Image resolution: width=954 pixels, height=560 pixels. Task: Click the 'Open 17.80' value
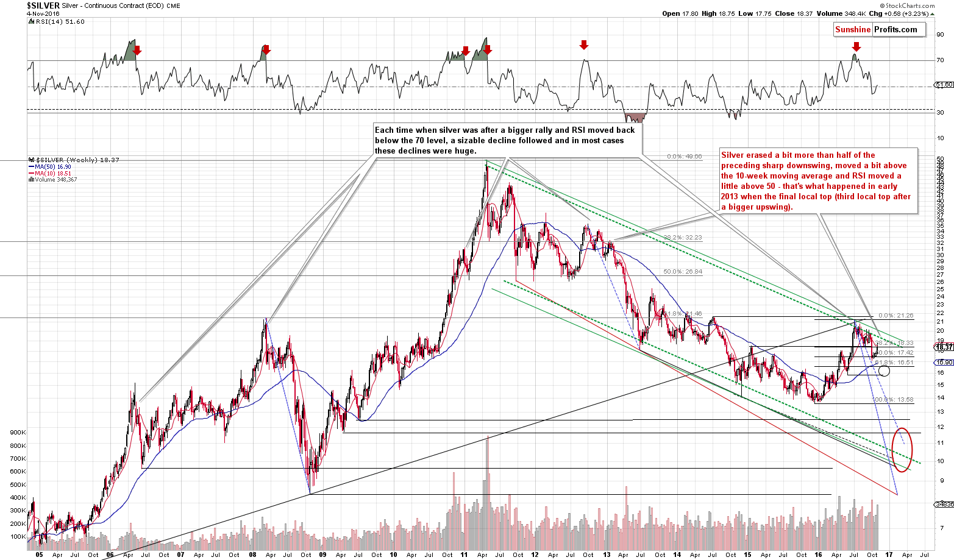click(680, 13)
